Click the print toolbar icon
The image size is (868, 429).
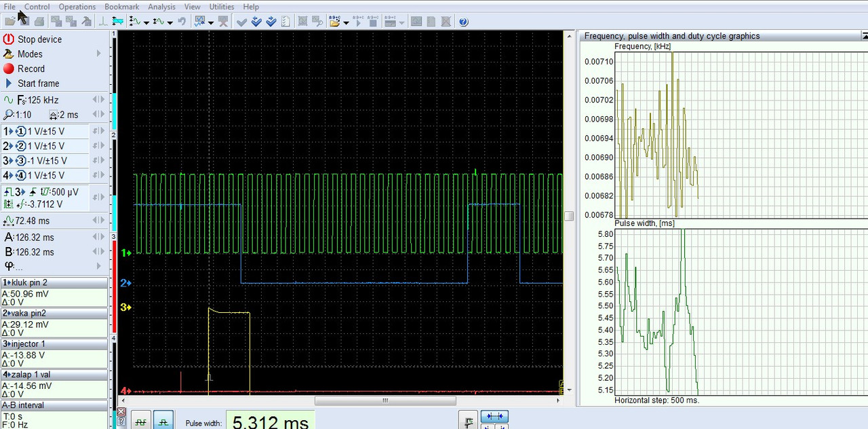click(39, 22)
